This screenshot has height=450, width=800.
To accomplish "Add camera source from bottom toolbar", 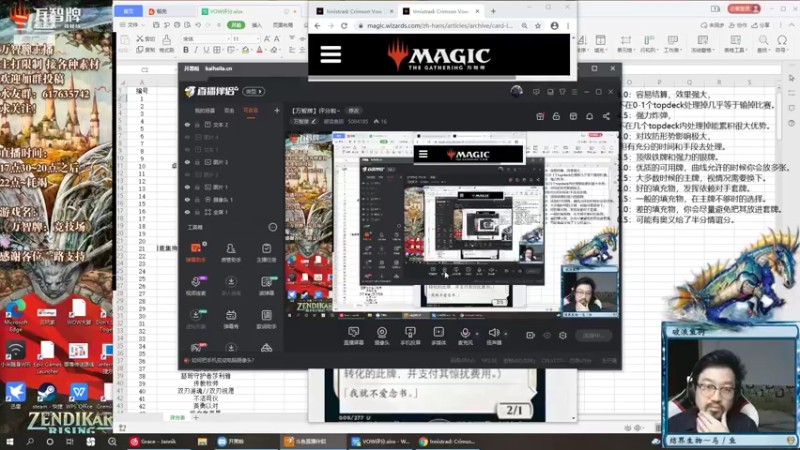I will click(382, 336).
